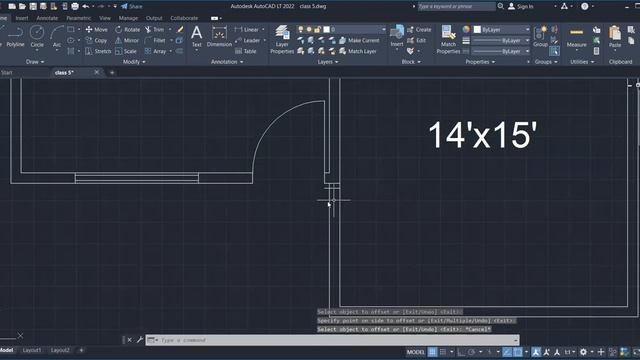Click the Undo arrow in quick access toolbar
Image resolution: width=640 pixels, height=360 pixels.
tap(85, 6)
